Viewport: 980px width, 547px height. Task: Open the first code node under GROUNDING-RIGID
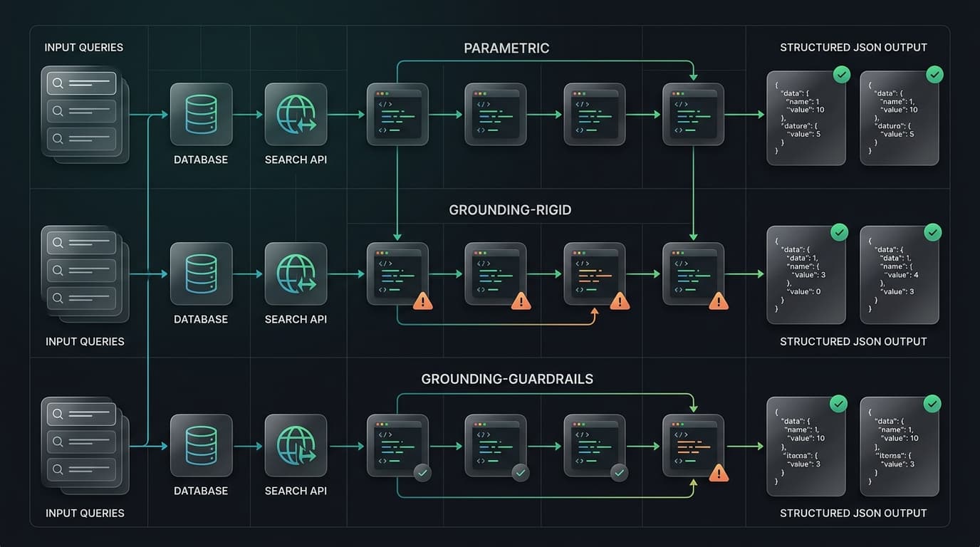click(397, 274)
